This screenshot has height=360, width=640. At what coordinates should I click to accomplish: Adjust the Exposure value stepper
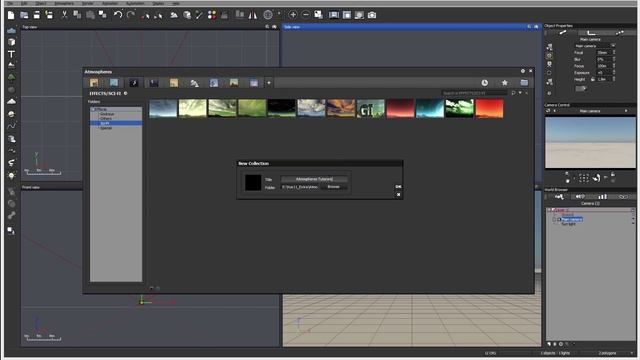614,73
